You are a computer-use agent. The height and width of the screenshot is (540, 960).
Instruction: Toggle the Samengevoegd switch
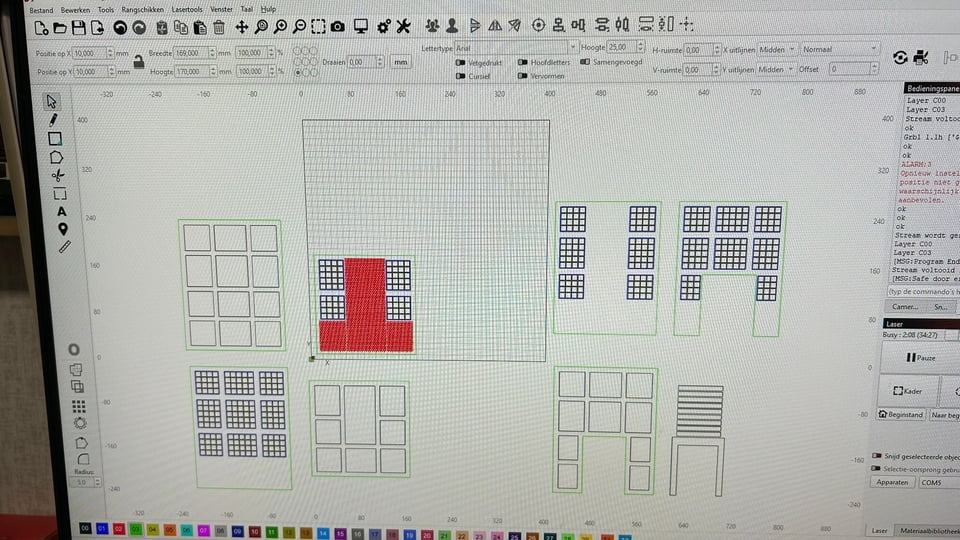click(586, 62)
